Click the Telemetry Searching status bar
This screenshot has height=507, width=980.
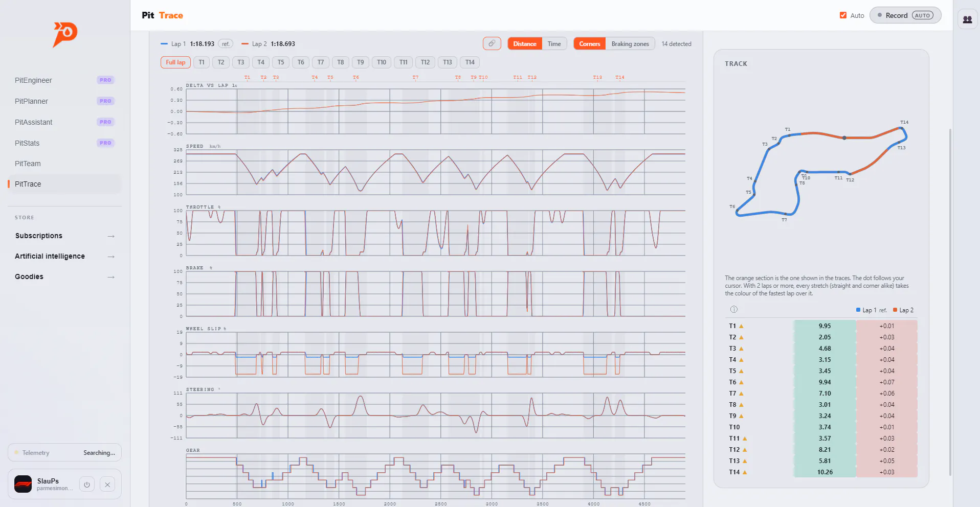(x=64, y=452)
